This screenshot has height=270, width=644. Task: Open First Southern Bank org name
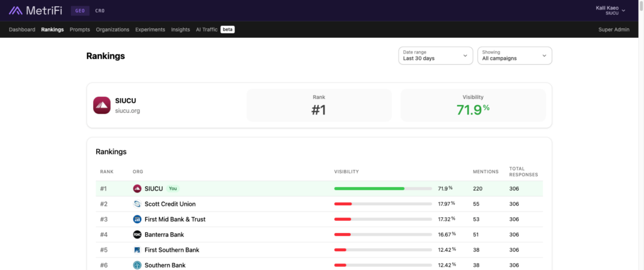[172, 250]
